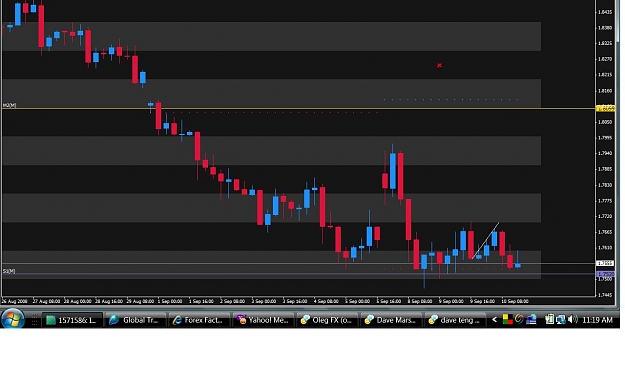Click the '29 Aug 08:00' time axis label
The height and width of the screenshot is (391, 625).
pyautogui.click(x=140, y=301)
